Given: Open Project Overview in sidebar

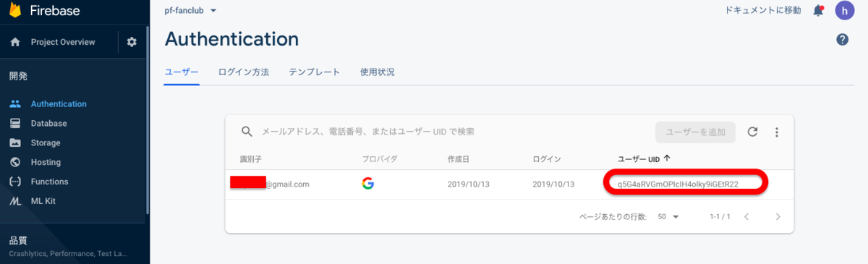Looking at the screenshot, I should point(63,42).
